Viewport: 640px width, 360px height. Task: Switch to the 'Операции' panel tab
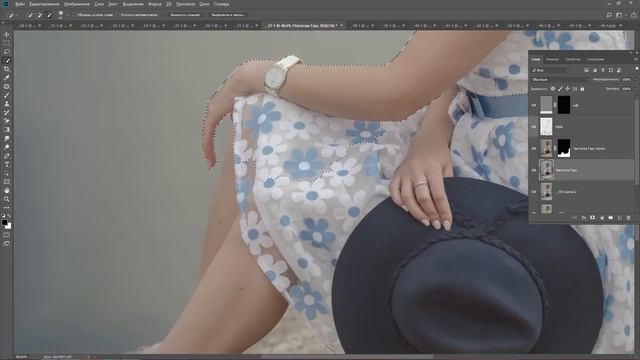click(596, 60)
